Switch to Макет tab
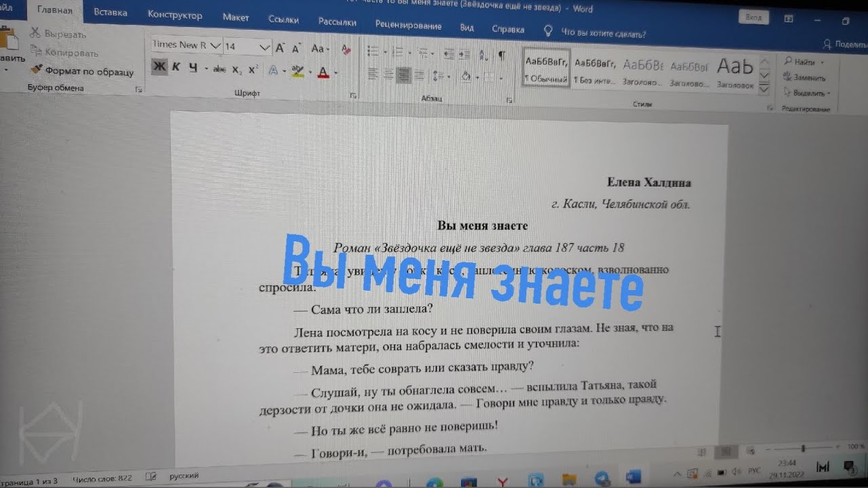This screenshot has width=868, height=488. pos(237,18)
